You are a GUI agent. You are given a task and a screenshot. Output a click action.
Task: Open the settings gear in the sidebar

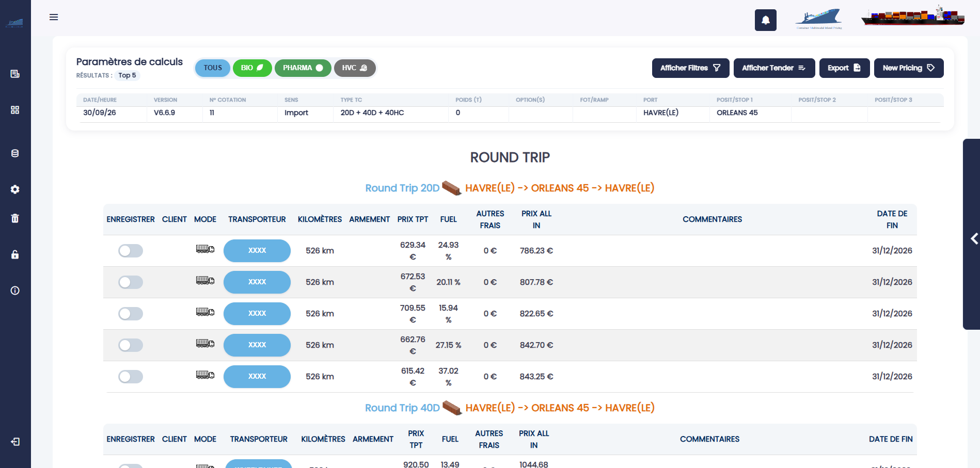click(x=15, y=189)
